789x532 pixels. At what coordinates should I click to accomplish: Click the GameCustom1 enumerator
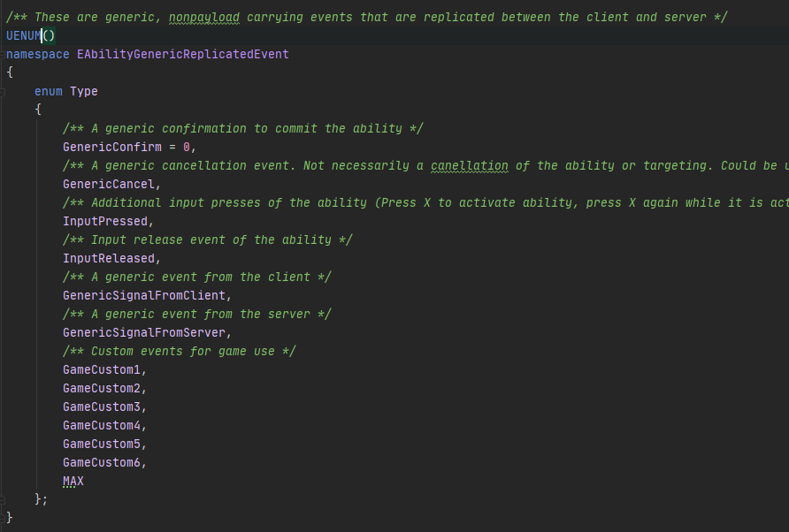pyautogui.click(x=102, y=370)
